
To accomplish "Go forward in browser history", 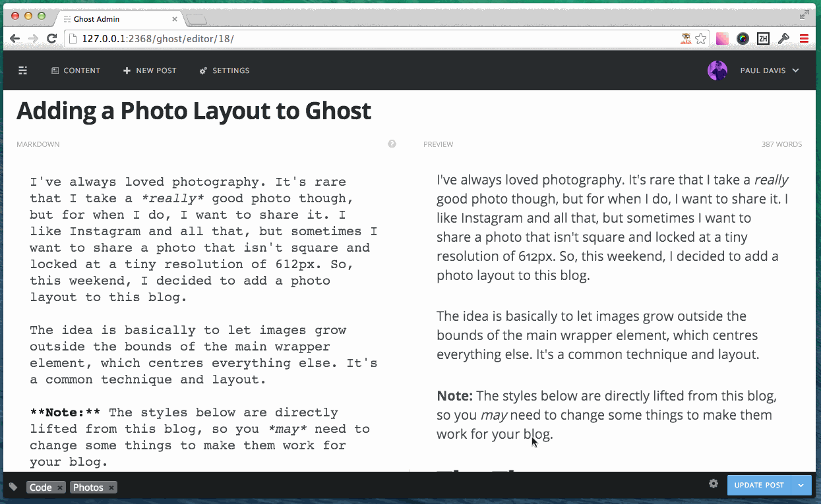I will (33, 39).
